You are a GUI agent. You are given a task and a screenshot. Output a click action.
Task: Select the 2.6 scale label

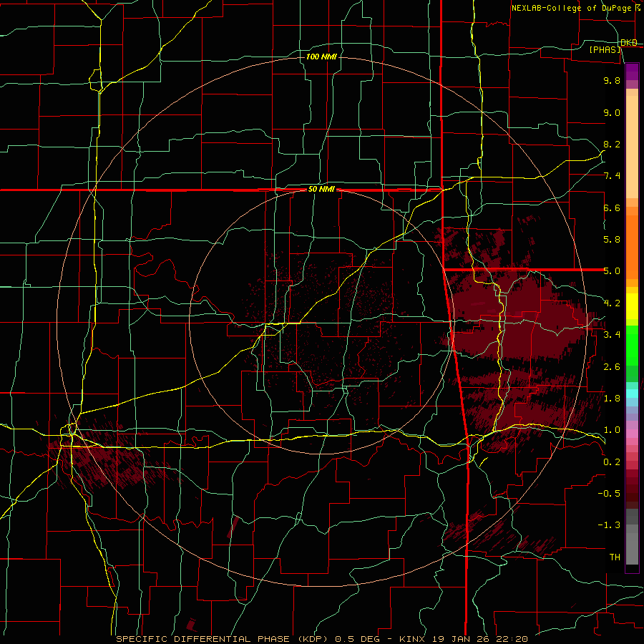[x=612, y=367]
